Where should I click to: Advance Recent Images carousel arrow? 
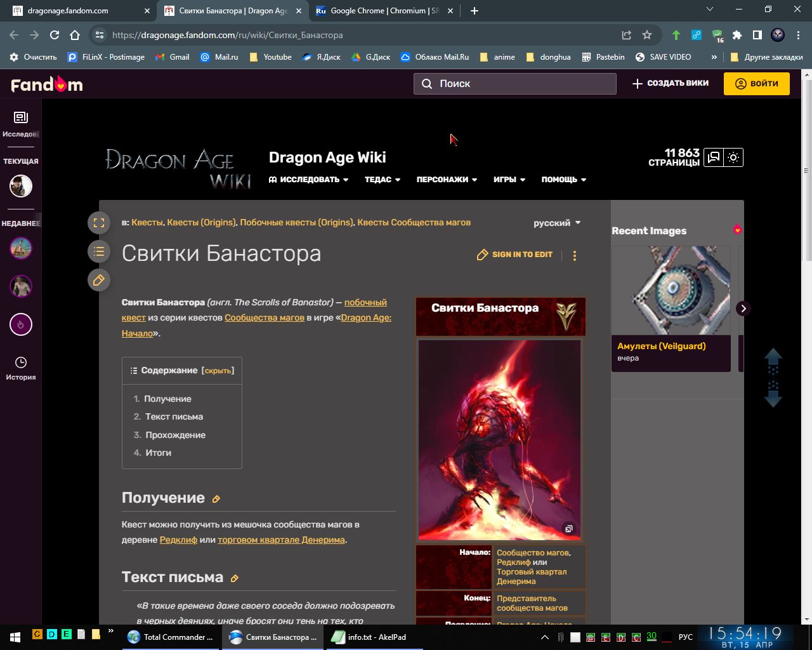(743, 308)
